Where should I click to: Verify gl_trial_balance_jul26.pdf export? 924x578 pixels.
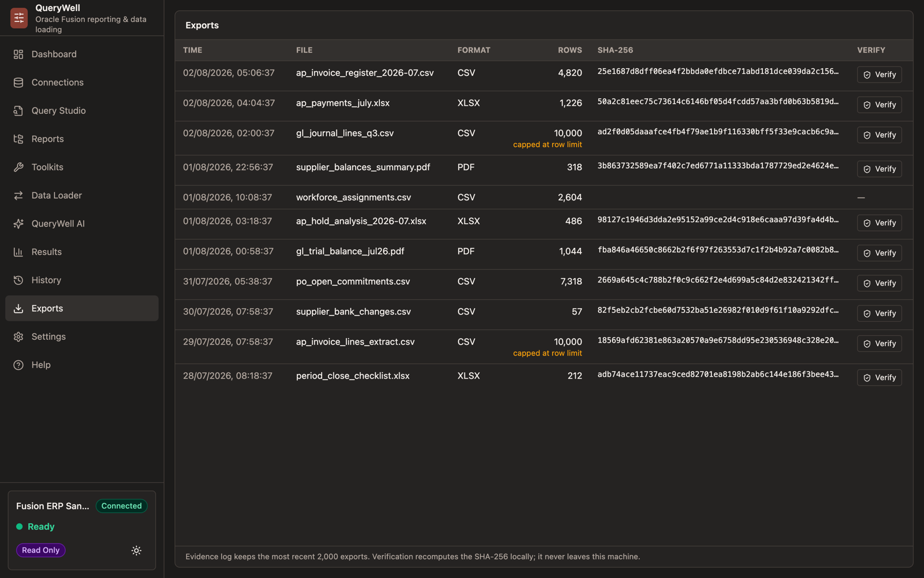(879, 253)
